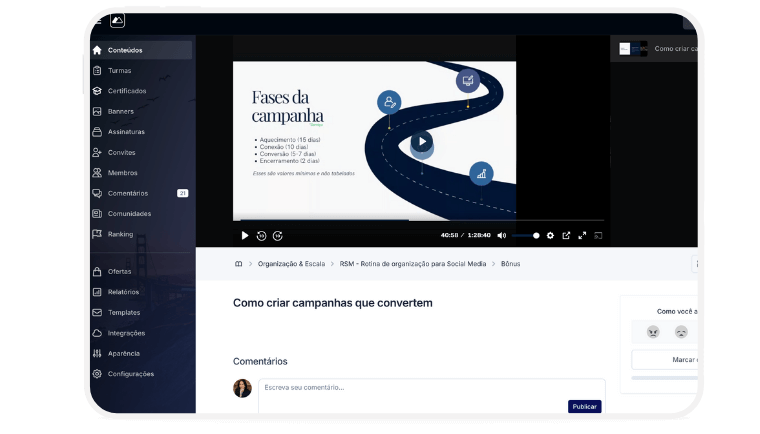
Task: Click the book icon in breadcrumb
Action: click(x=238, y=264)
